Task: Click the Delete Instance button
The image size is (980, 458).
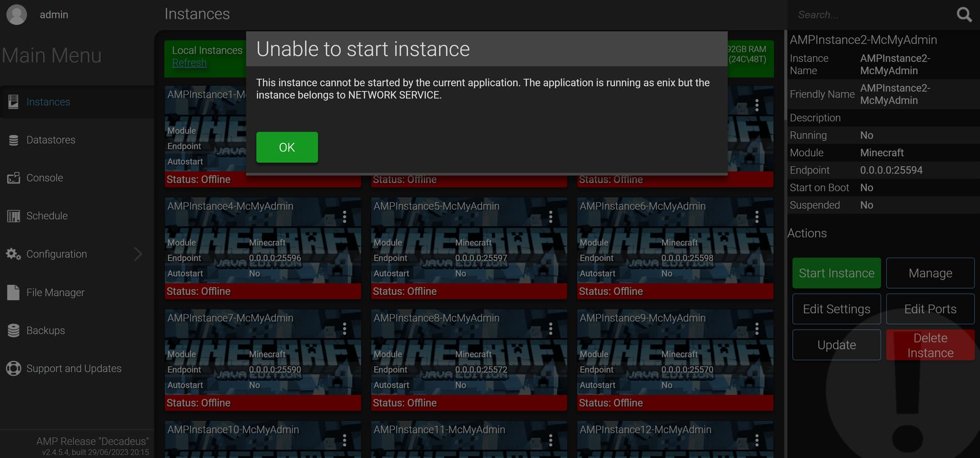Action: click(x=930, y=345)
